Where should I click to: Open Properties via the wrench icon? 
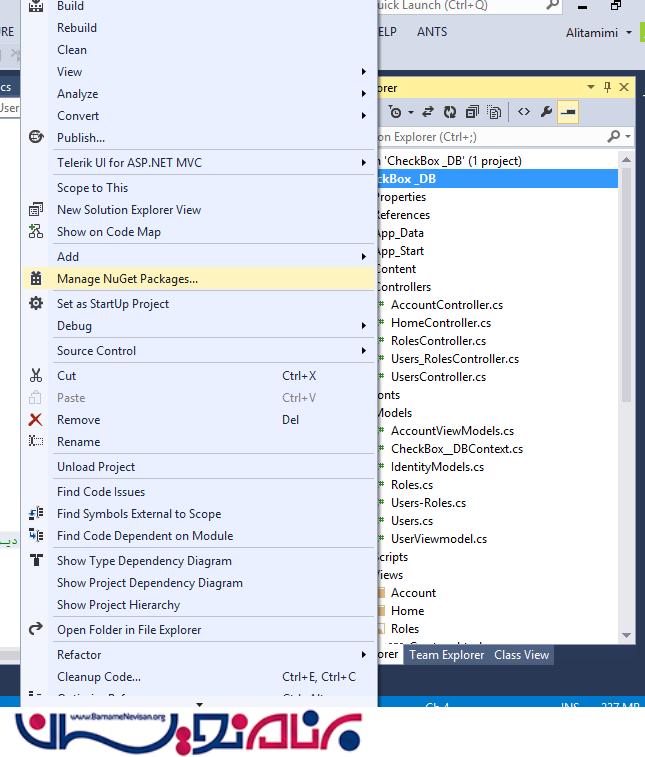pyautogui.click(x=546, y=112)
